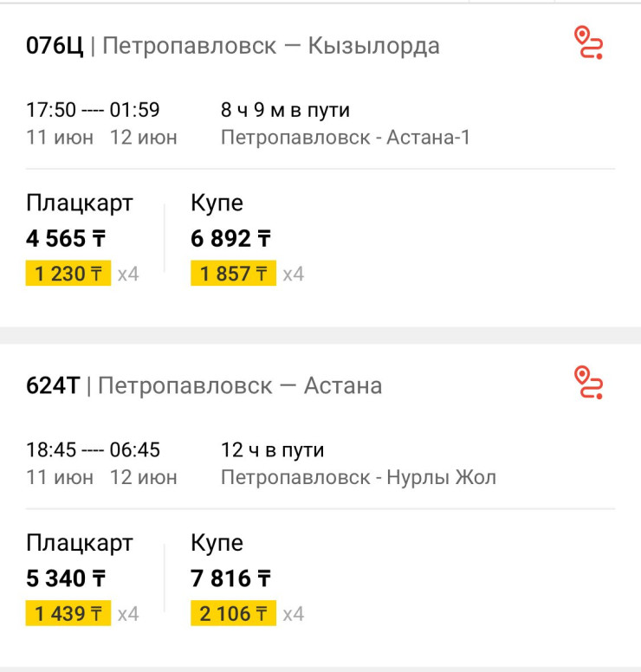This screenshot has width=641, height=672.
Task: Tap departure time 17:50 of train 076Ц
Action: tap(51, 110)
